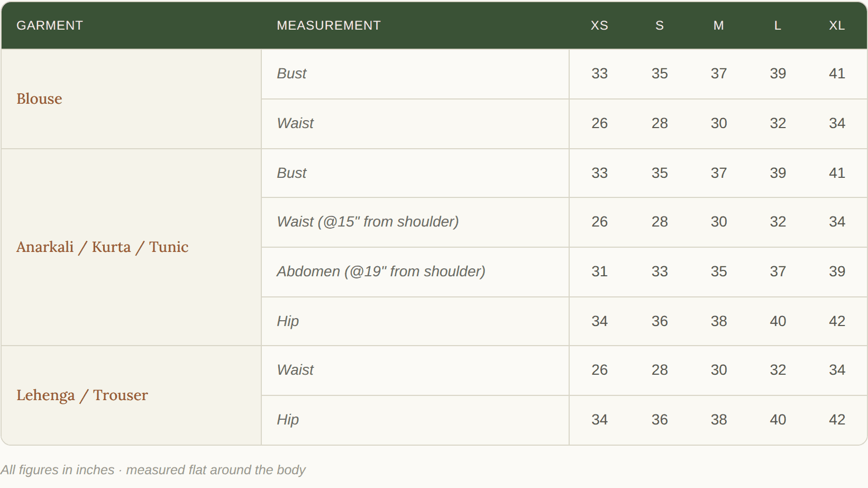
Task: Click the Abdomen XS value 31
Action: pyautogui.click(x=599, y=272)
